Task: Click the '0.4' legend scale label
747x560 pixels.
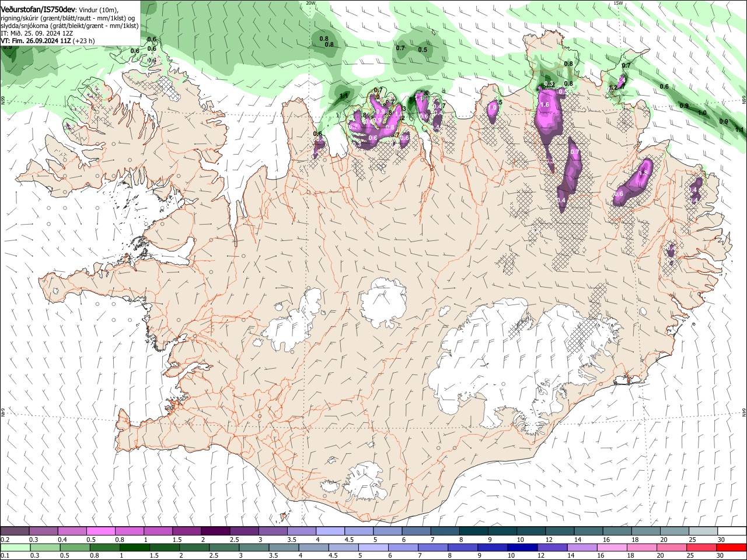Action: [62, 540]
